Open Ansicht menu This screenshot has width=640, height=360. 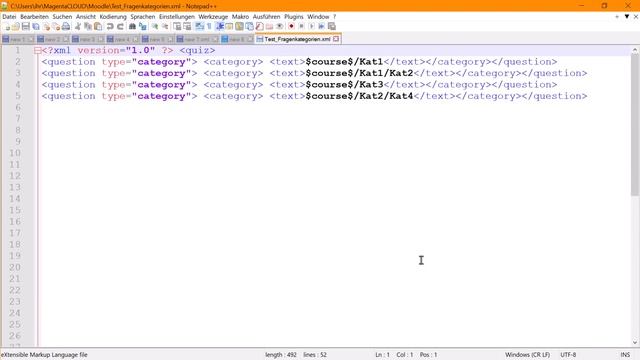pyautogui.click(x=86, y=17)
